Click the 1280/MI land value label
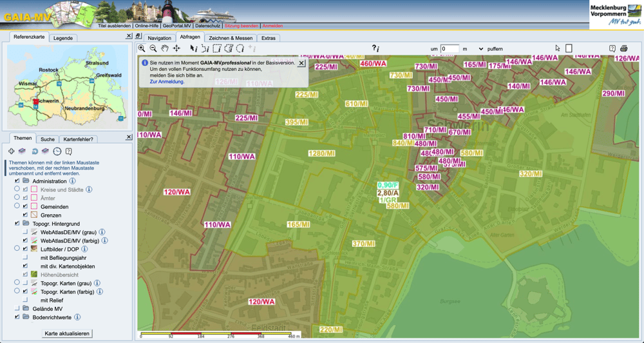The width and height of the screenshot is (644, 343). point(321,153)
